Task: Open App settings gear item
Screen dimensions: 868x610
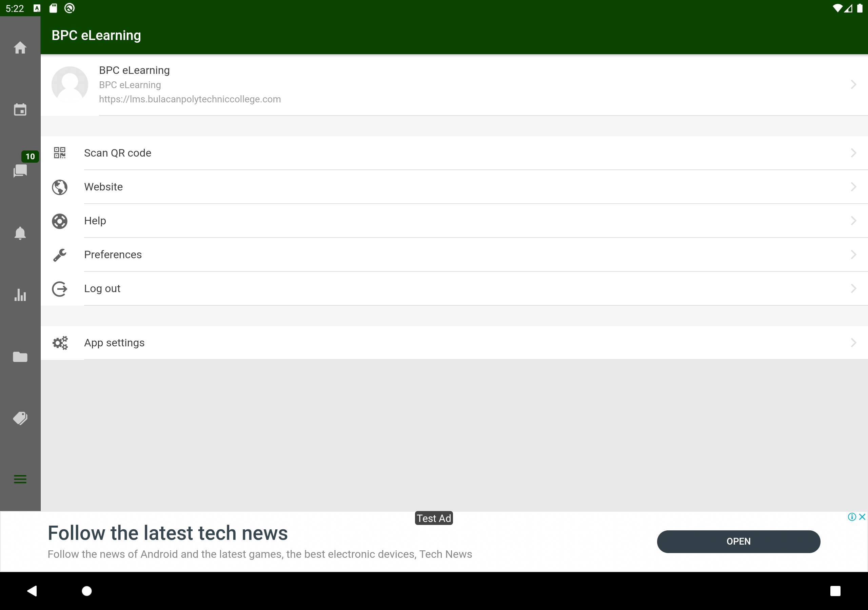Action: pyautogui.click(x=114, y=343)
